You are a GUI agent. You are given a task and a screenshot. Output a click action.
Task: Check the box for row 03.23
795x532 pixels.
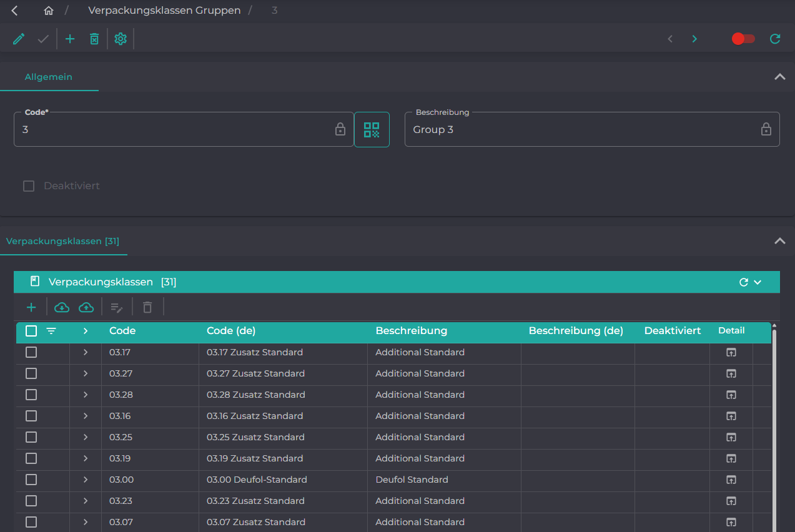[31, 501]
